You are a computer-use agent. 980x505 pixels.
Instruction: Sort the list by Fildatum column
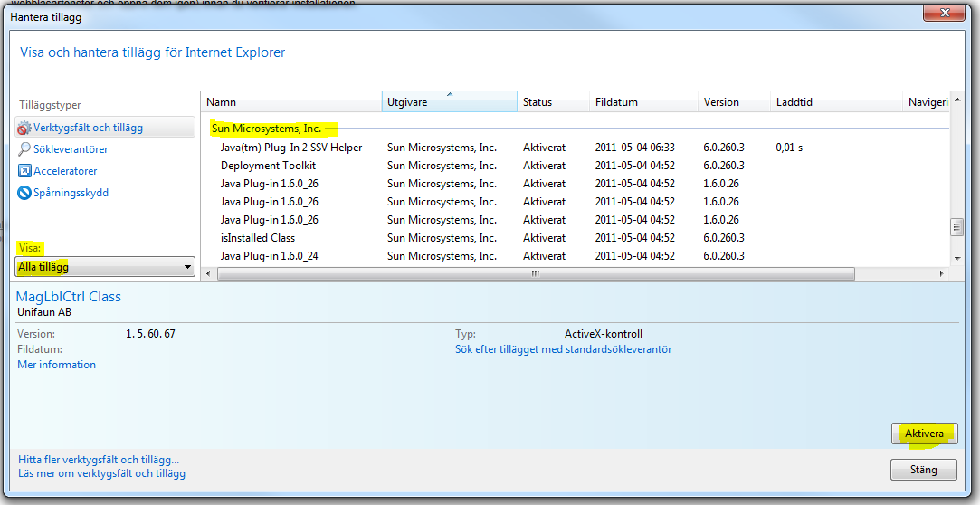[643, 102]
